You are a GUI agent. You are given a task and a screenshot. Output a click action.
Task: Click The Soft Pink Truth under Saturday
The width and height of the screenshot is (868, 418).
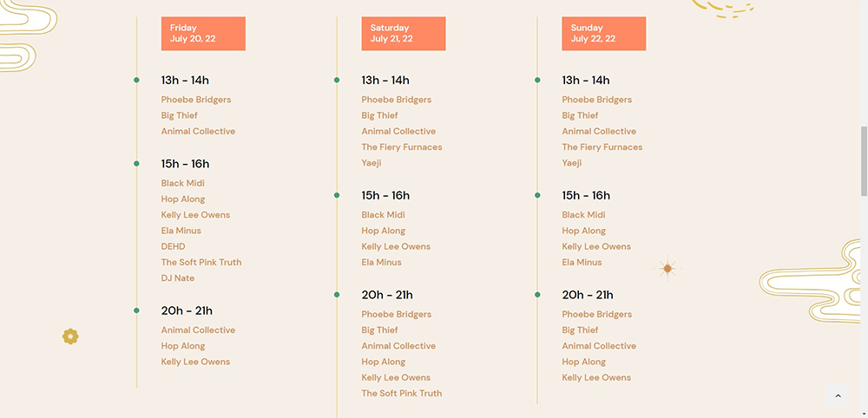pyautogui.click(x=401, y=394)
